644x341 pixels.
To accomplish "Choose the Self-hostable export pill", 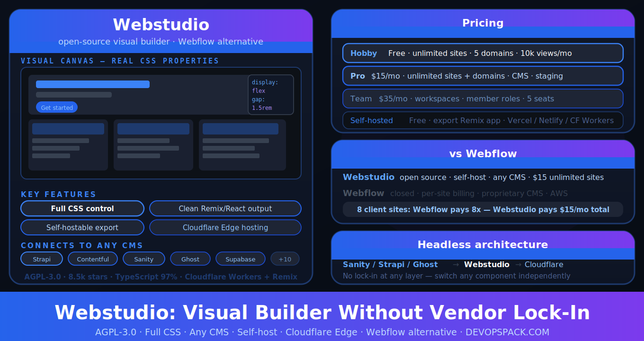I will pyautogui.click(x=82, y=227).
